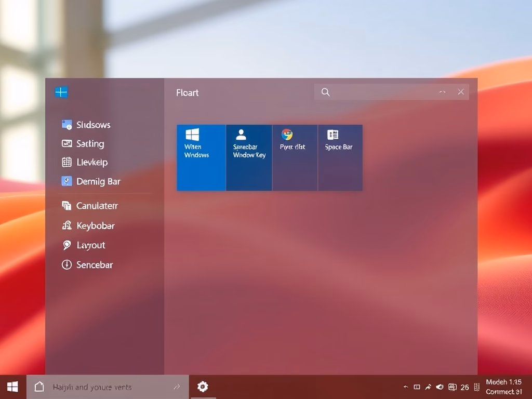This screenshot has height=399, width=532.
Task: Click the pin-shaped tray icon
Action: pos(428,387)
